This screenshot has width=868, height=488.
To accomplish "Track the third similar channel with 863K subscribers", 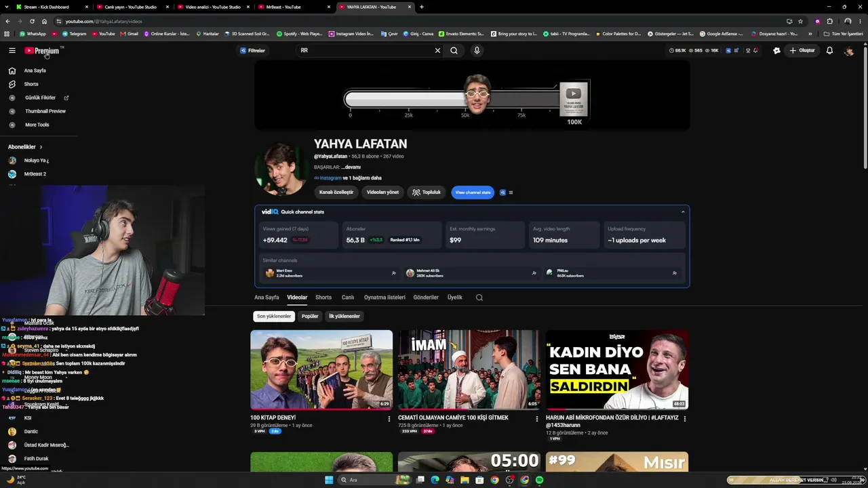I will coord(674,273).
